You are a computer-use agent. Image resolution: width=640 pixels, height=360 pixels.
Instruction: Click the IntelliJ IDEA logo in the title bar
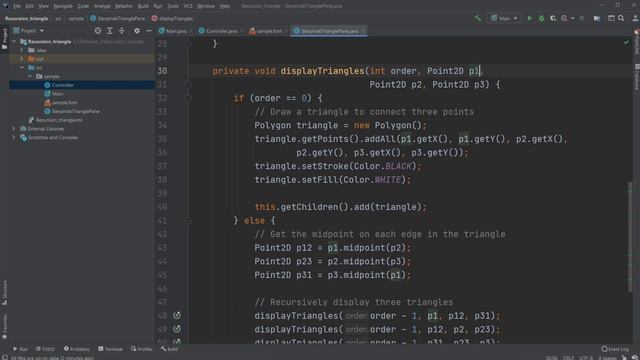click(x=5, y=6)
